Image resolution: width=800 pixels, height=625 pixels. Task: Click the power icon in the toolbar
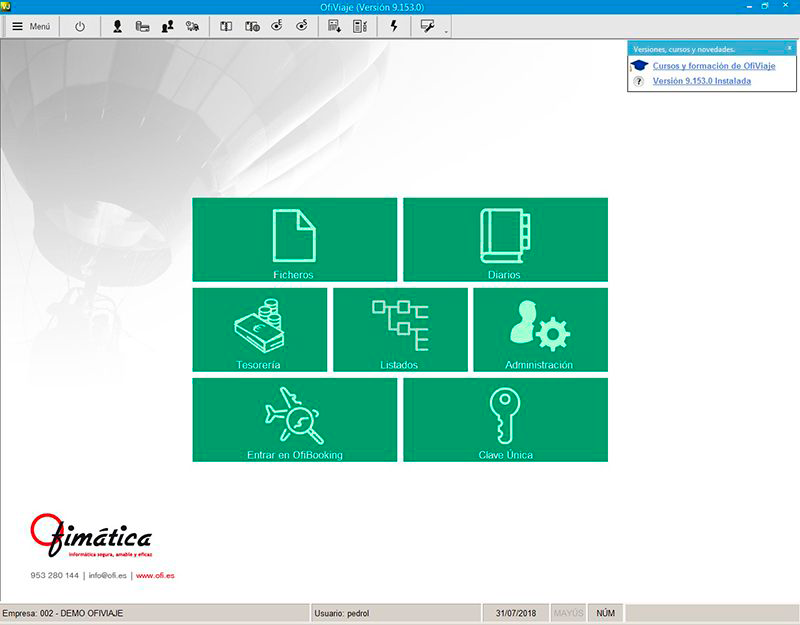(80, 27)
